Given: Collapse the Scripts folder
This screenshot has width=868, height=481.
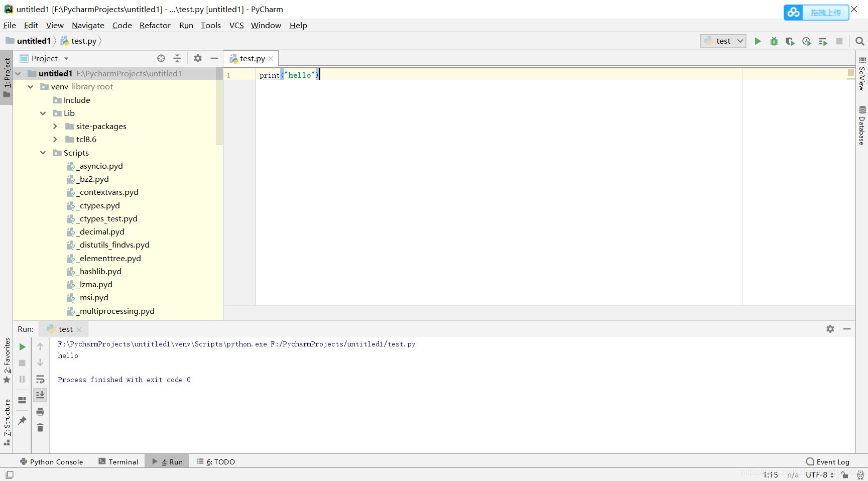Looking at the screenshot, I should click(43, 153).
